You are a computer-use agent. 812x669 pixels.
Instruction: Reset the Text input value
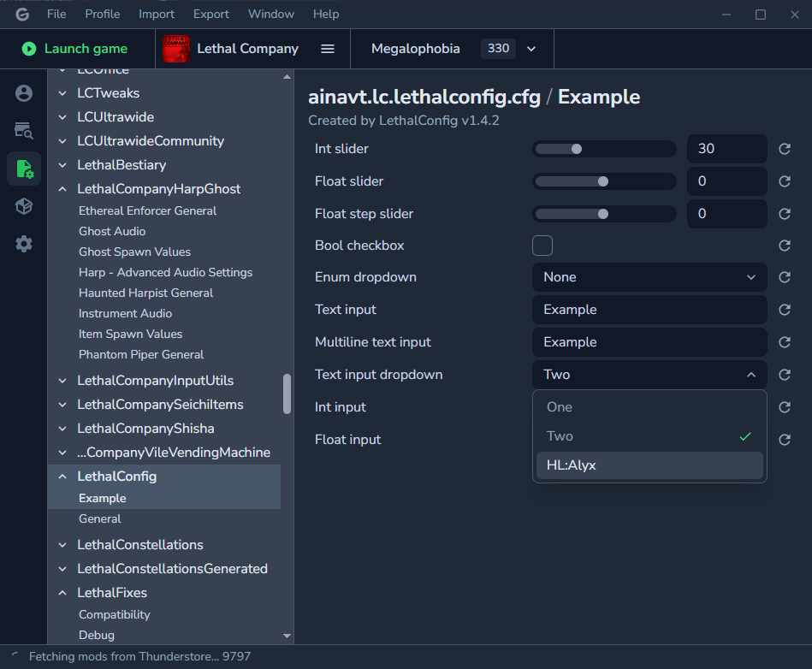click(785, 310)
